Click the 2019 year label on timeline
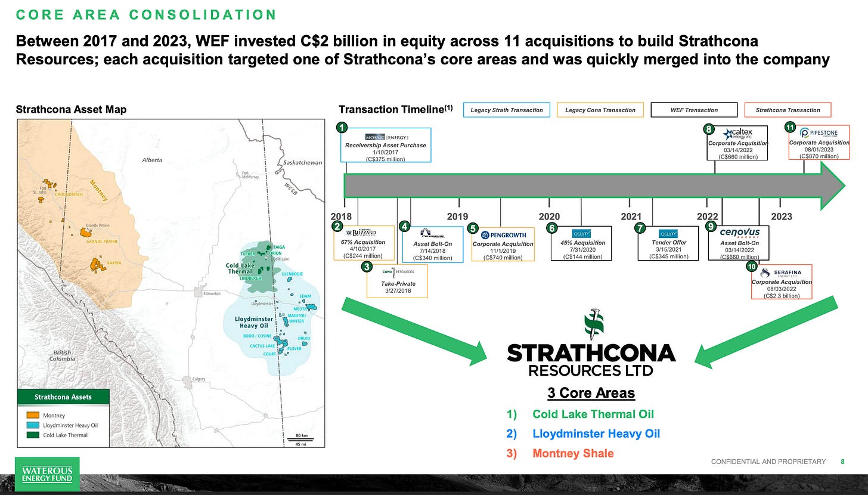This screenshot has width=868, height=495. tap(457, 216)
